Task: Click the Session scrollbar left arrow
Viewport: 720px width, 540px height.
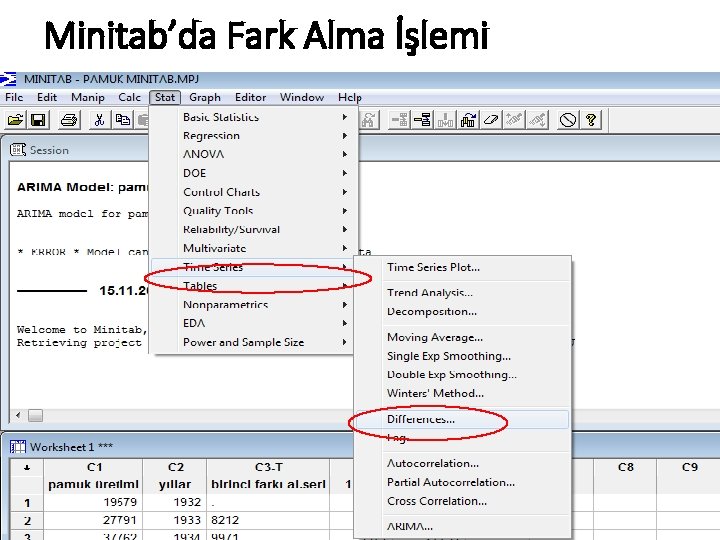Action: 18,415
